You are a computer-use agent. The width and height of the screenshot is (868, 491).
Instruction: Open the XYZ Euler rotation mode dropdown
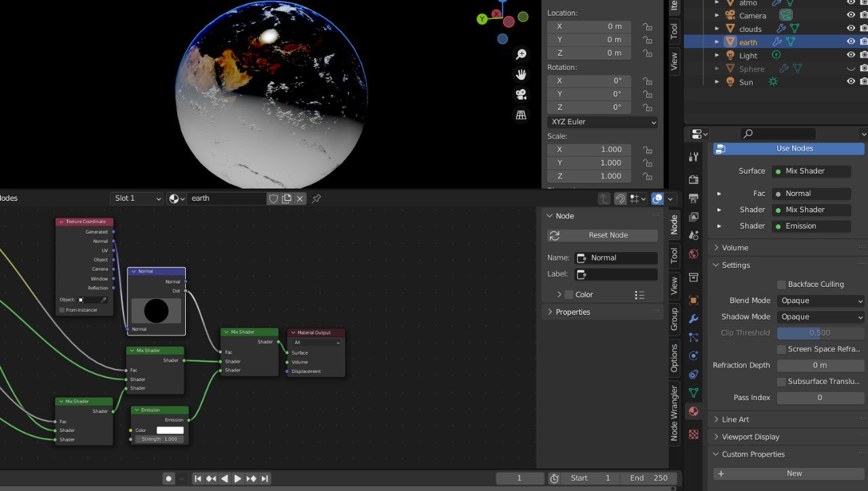(x=602, y=122)
